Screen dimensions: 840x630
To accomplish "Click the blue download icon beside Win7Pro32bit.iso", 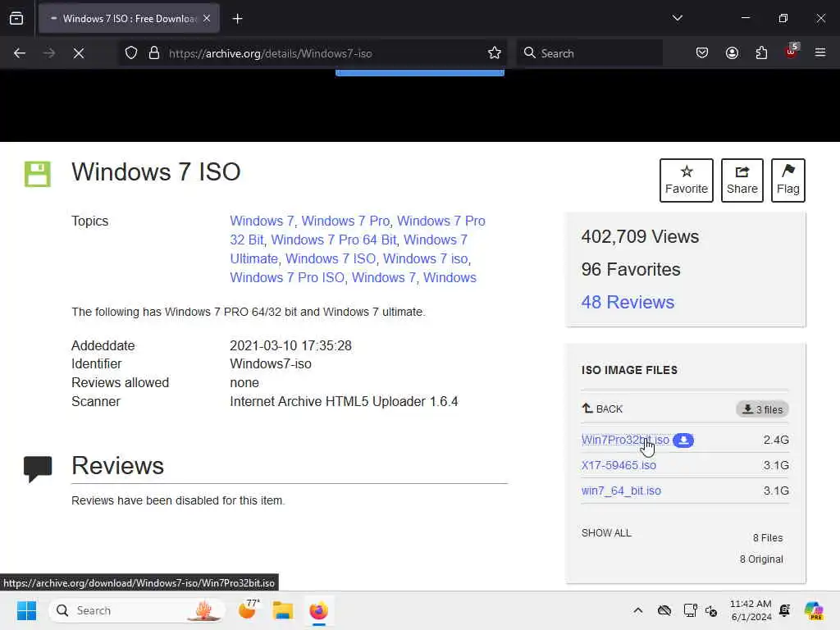I will point(683,440).
